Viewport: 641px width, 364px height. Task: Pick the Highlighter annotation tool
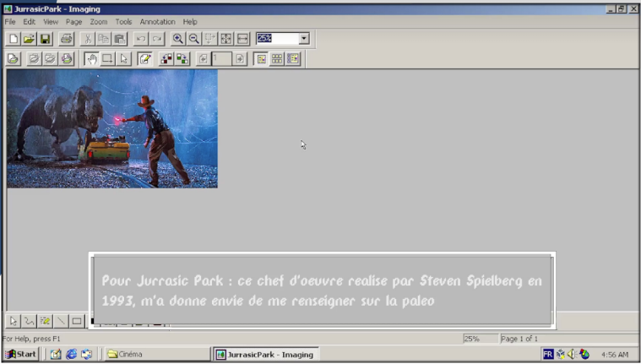[x=45, y=322]
